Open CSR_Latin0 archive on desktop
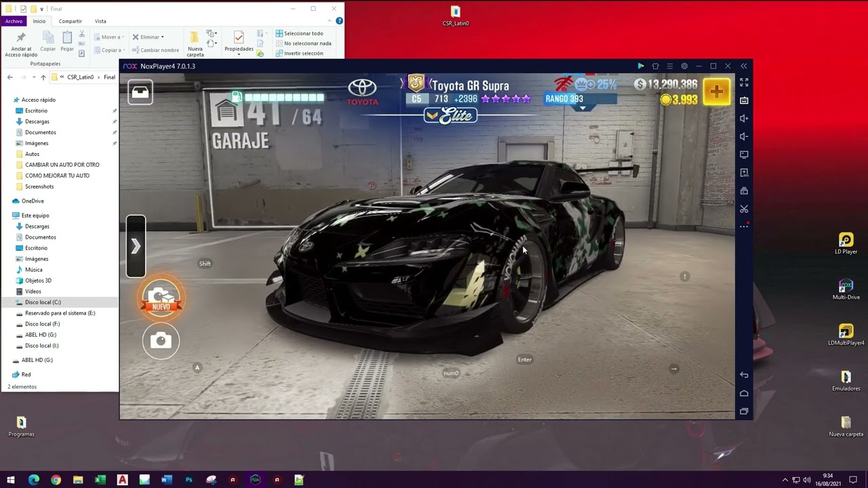The image size is (868, 488). (x=456, y=16)
